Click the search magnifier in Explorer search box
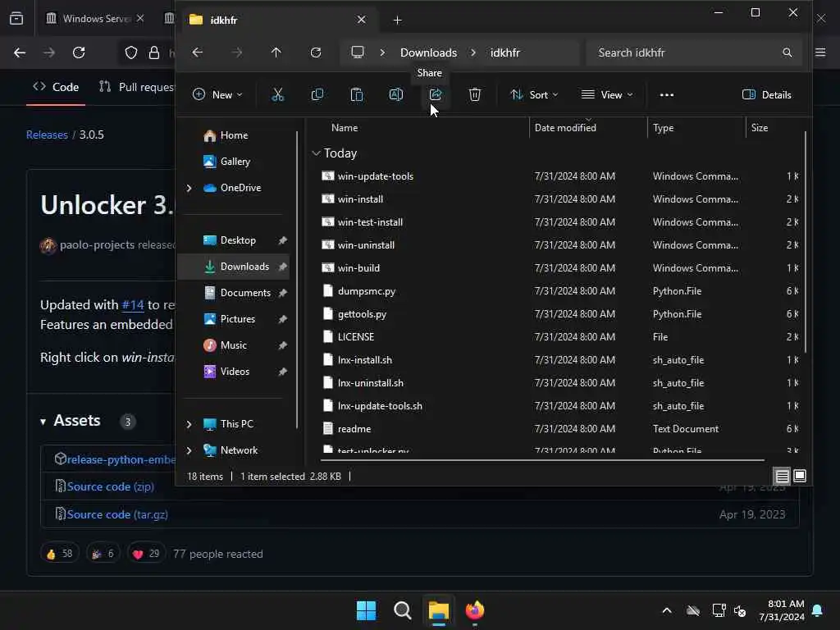840x630 pixels. pyautogui.click(x=787, y=52)
